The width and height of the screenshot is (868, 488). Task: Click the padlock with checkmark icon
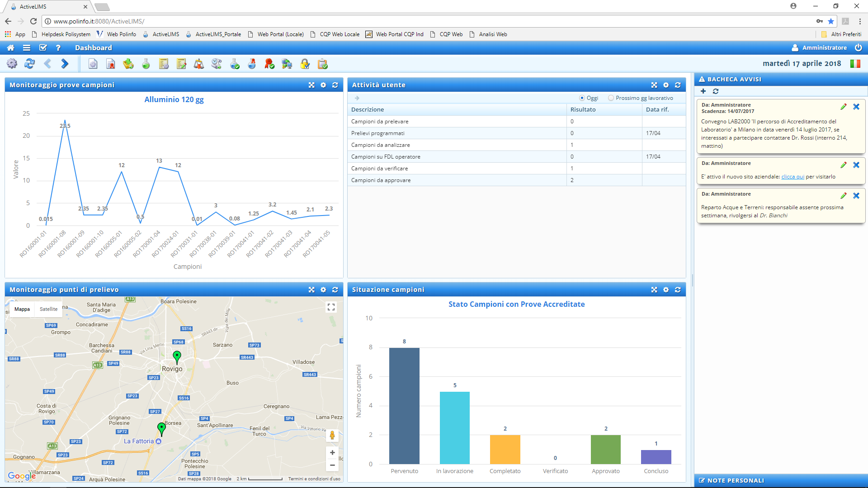click(305, 64)
